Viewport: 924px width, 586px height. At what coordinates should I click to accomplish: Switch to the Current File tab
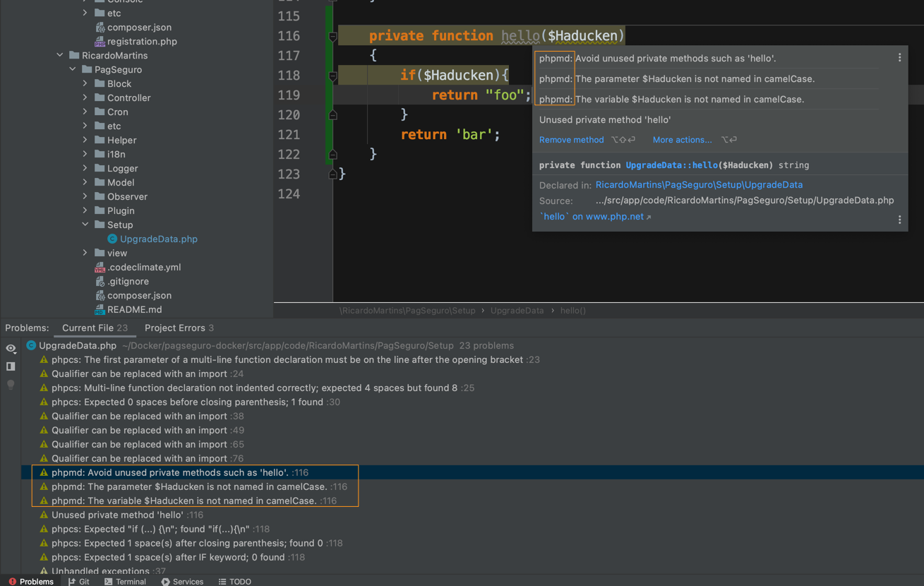pyautogui.click(x=95, y=328)
